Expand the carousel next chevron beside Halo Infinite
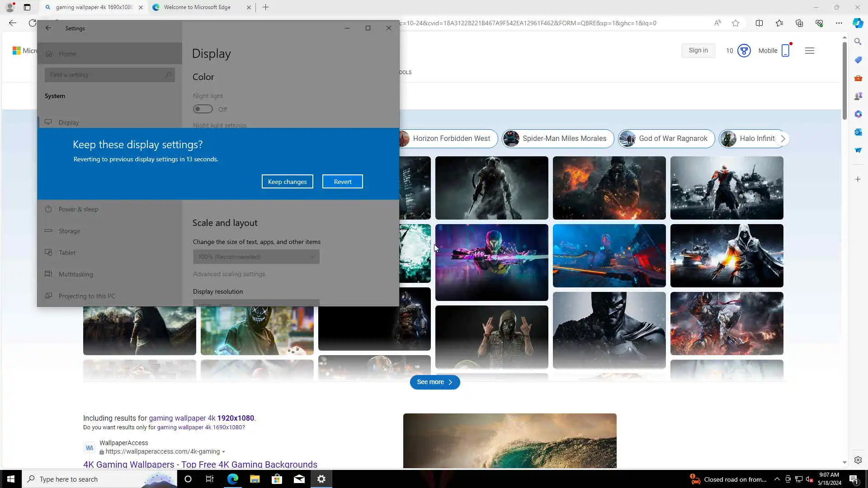The image size is (868, 488). pyautogui.click(x=783, y=139)
